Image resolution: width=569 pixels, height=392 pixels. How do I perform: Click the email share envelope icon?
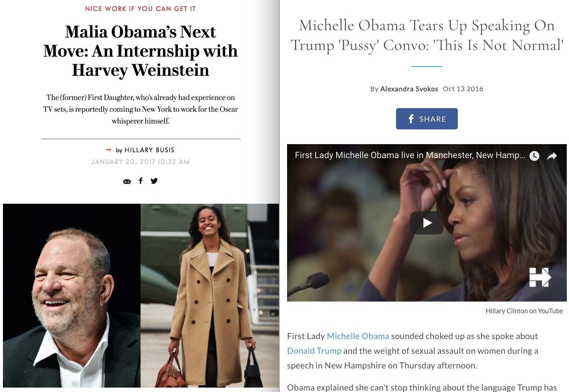[127, 181]
